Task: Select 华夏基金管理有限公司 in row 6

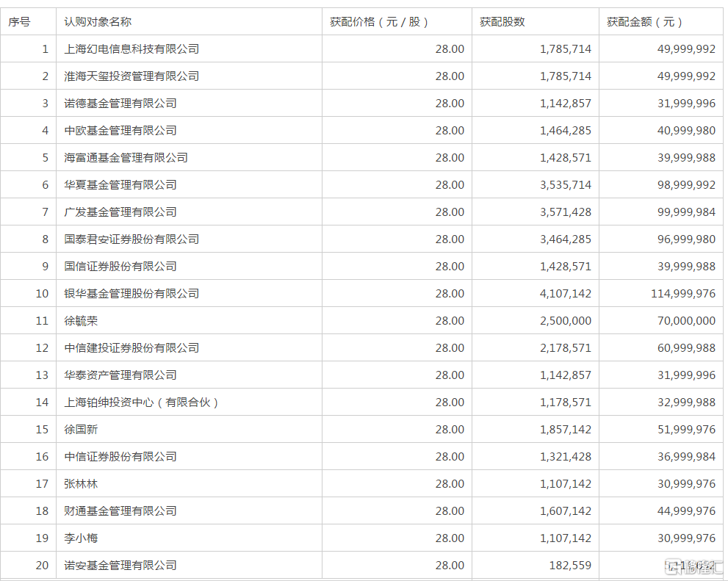Action: tap(120, 185)
